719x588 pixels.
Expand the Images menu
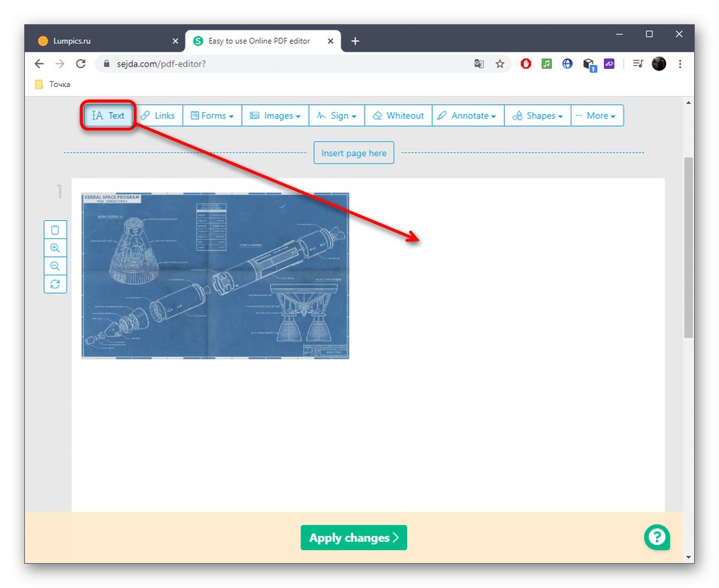275,115
